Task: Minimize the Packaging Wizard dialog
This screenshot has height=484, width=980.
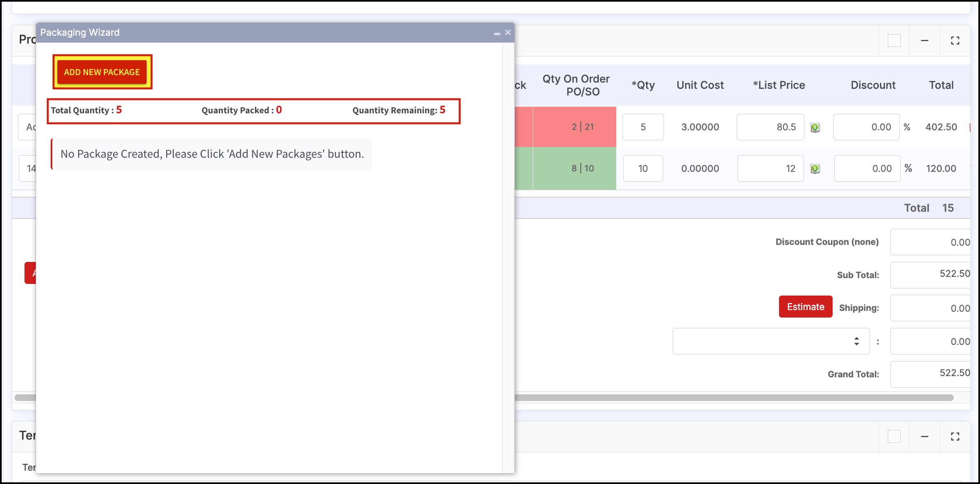Action: tap(497, 33)
